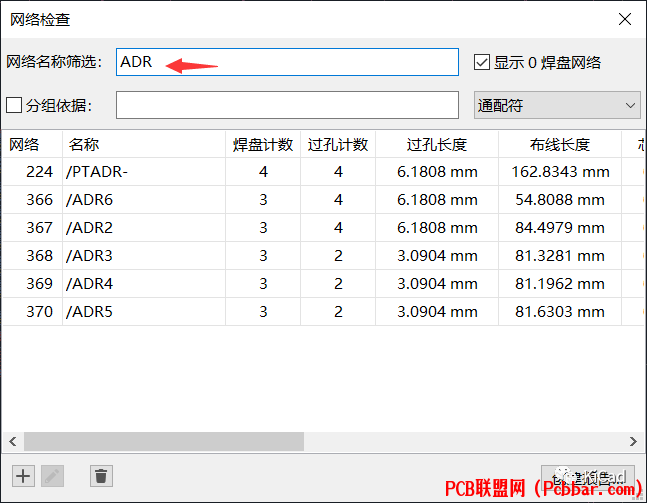Open the 通配符 dropdown

click(557, 105)
